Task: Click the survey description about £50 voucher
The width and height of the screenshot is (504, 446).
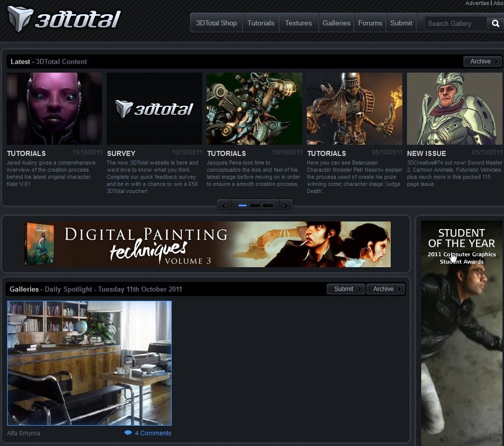Action: coord(152,177)
